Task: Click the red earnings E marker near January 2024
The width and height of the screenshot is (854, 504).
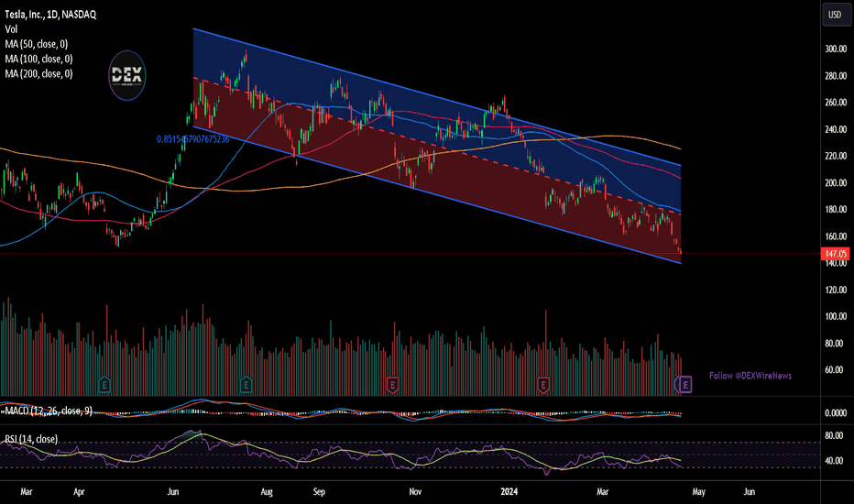Action: coord(543,385)
